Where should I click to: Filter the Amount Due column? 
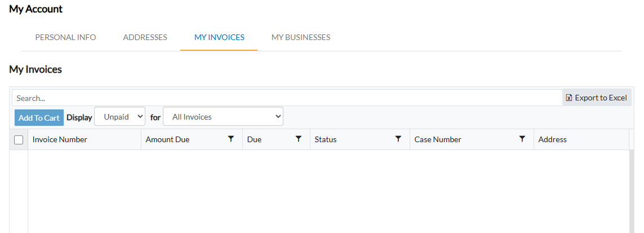(x=230, y=139)
